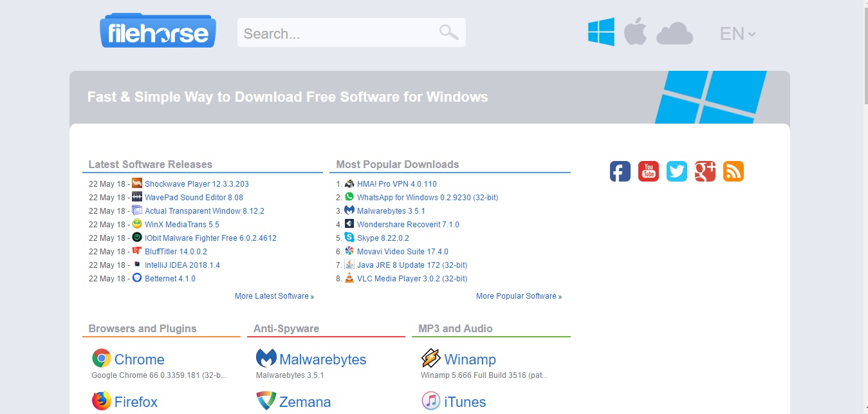Open the YouTube channel icon
This screenshot has width=868, height=414.
[648, 171]
